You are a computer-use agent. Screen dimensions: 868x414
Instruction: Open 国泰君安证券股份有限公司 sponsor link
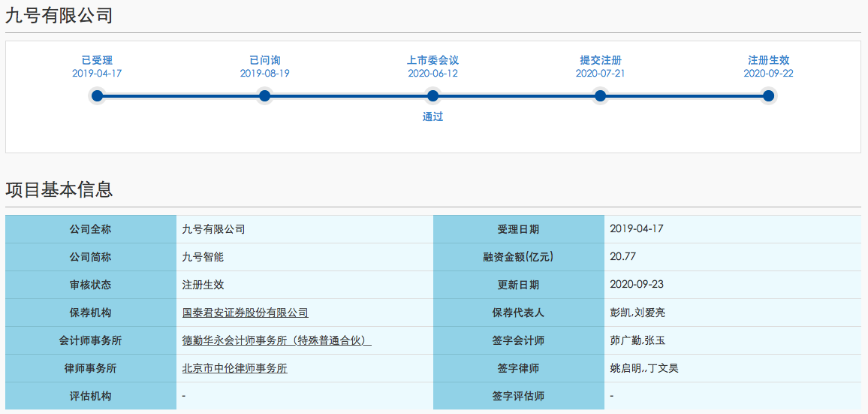click(x=246, y=313)
